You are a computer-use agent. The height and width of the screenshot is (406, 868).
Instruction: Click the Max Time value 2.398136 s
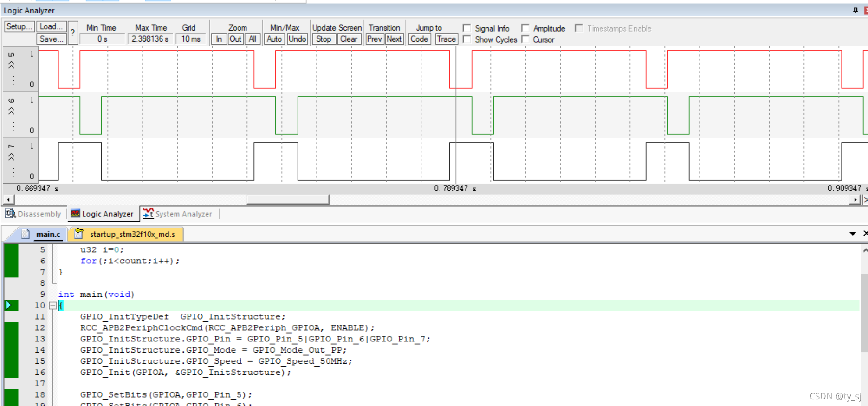(x=150, y=39)
